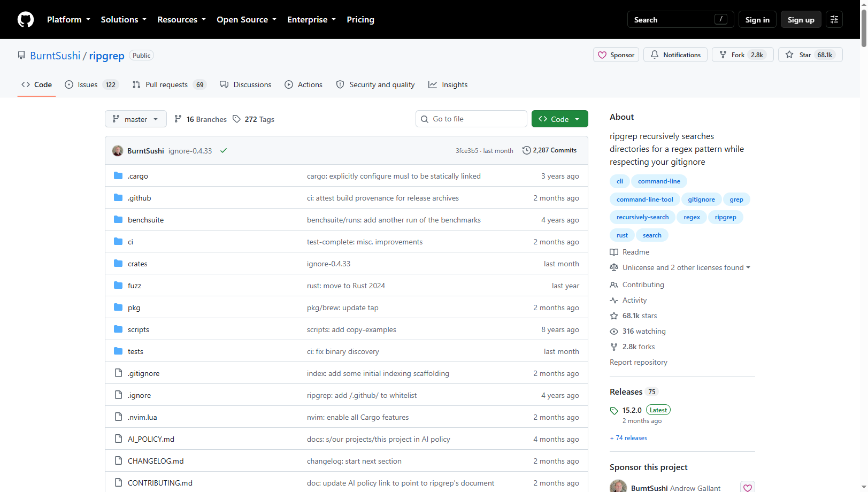Image resolution: width=868 pixels, height=492 pixels.
Task: View the 2.8k forks link
Action: [x=632, y=347]
